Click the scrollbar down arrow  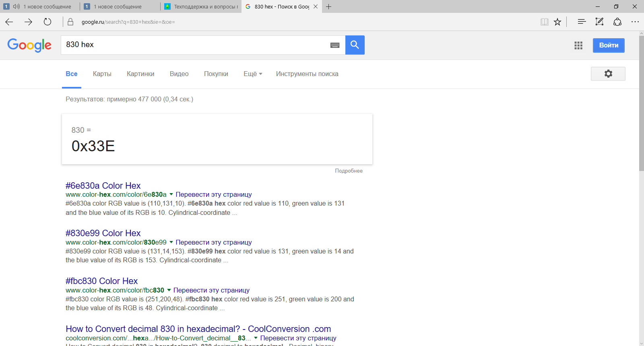(641, 344)
